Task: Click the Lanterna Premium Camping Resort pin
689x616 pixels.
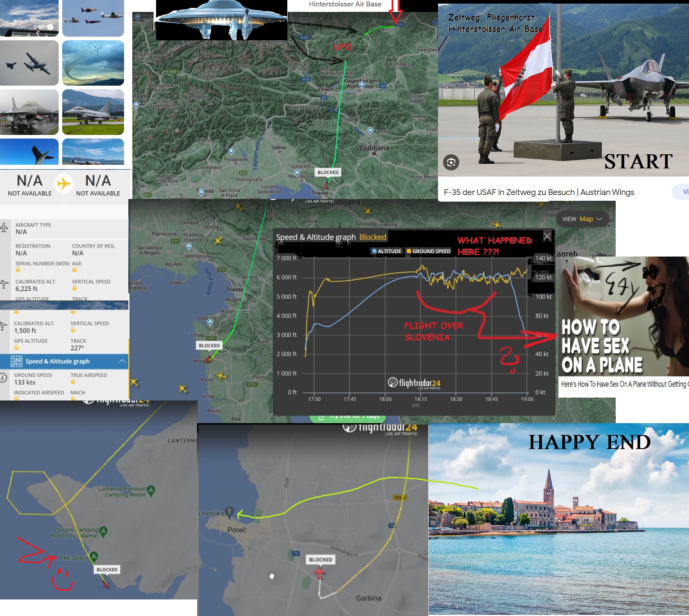Action: pyautogui.click(x=151, y=490)
